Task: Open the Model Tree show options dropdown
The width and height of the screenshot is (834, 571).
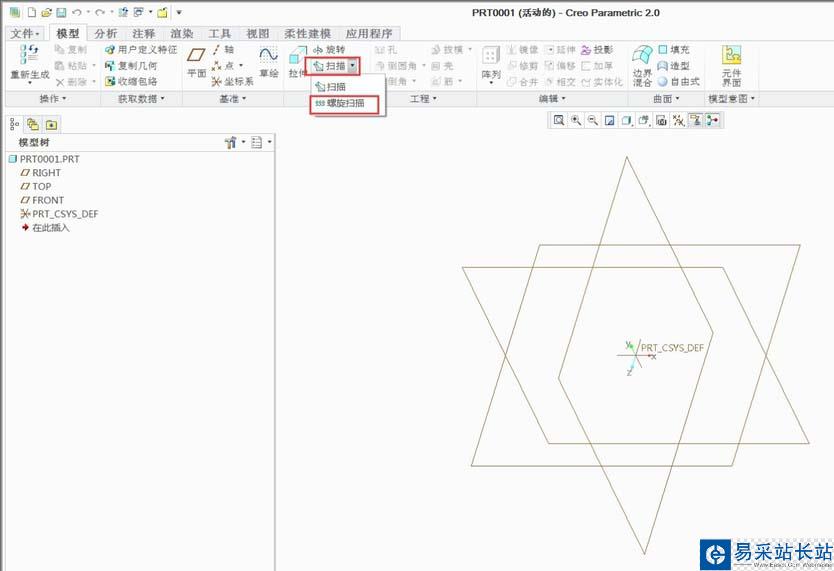Action: coord(261,142)
